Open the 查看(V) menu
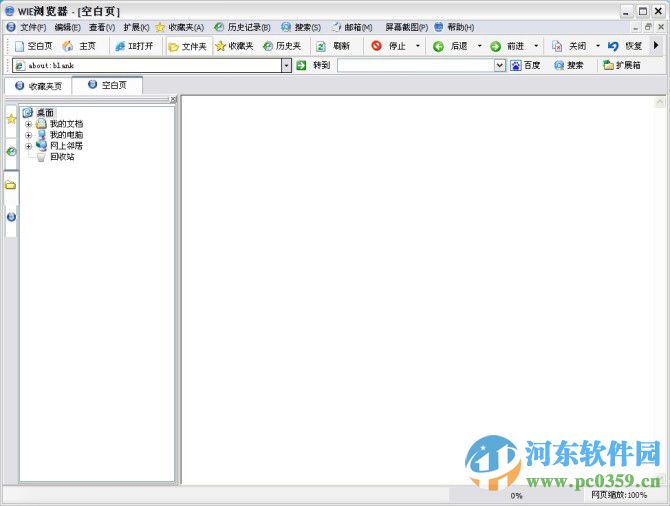Viewport: 670px width, 506px height. pyautogui.click(x=102, y=27)
